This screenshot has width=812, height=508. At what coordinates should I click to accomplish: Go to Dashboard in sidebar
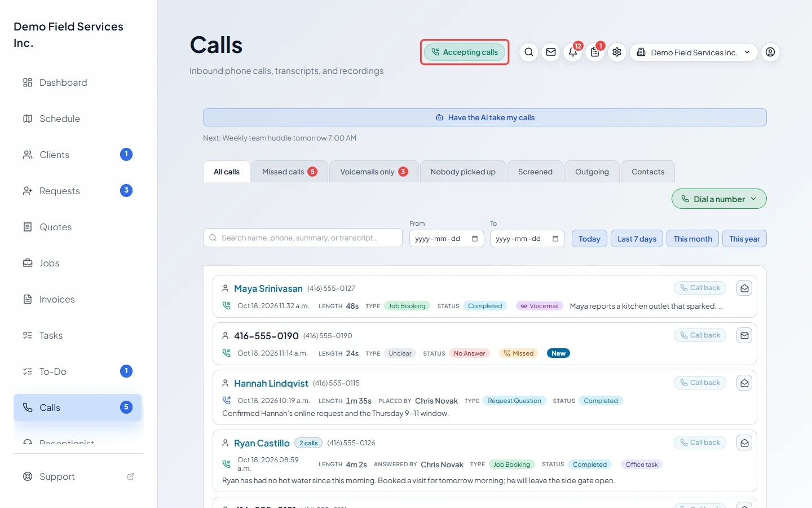77,82
